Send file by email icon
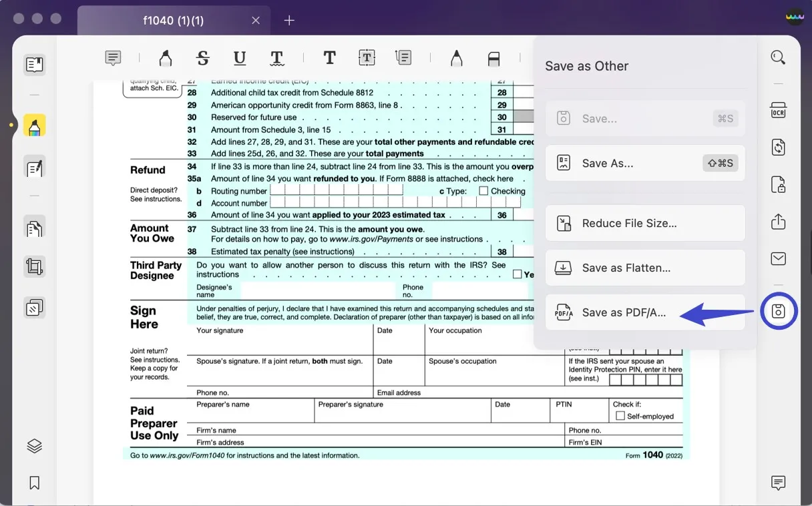 click(778, 259)
